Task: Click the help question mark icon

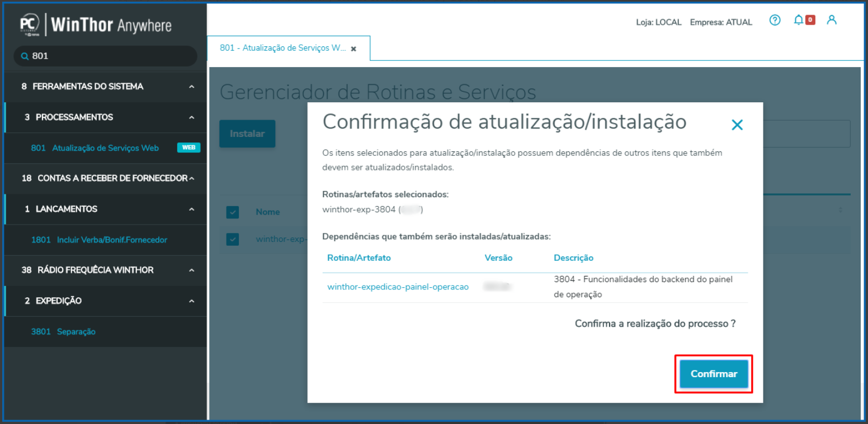Action: [x=775, y=21]
